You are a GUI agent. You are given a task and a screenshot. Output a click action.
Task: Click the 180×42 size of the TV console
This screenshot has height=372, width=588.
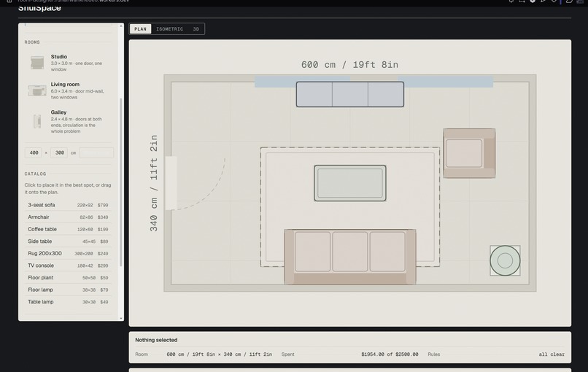85,266
